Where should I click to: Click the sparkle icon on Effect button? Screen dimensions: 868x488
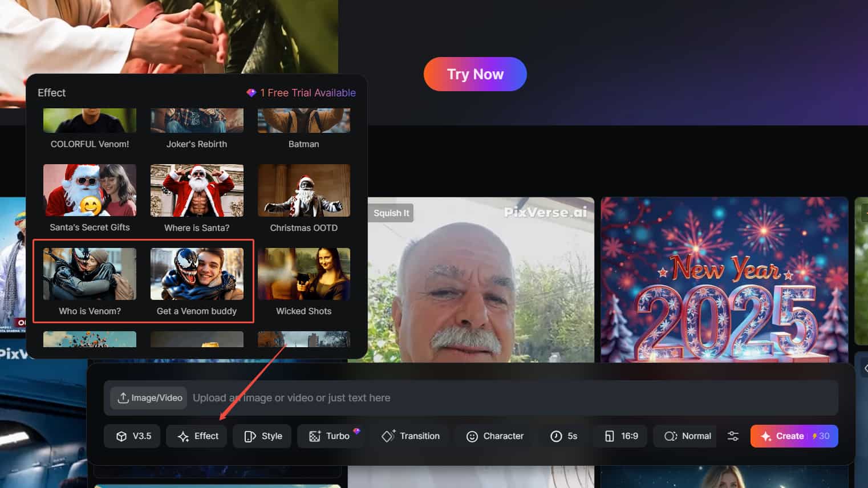(183, 436)
